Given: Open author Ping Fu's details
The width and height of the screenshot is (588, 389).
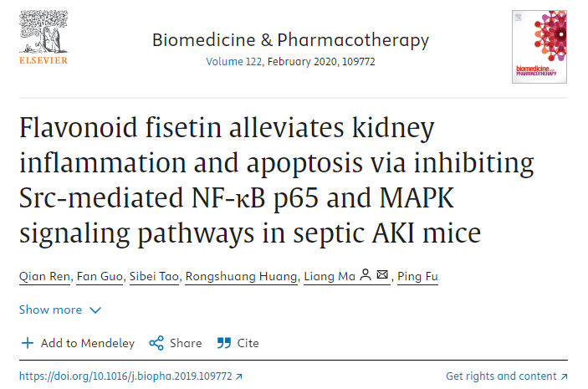Looking at the screenshot, I should click(417, 276).
